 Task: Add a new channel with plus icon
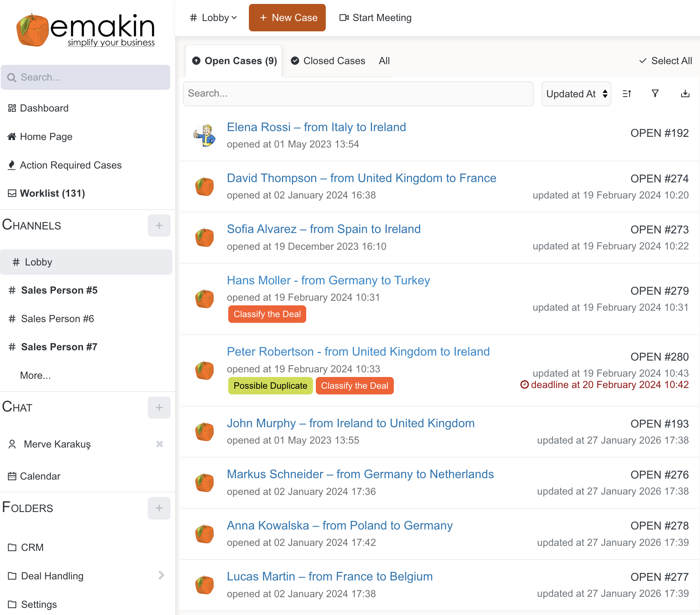tap(159, 226)
